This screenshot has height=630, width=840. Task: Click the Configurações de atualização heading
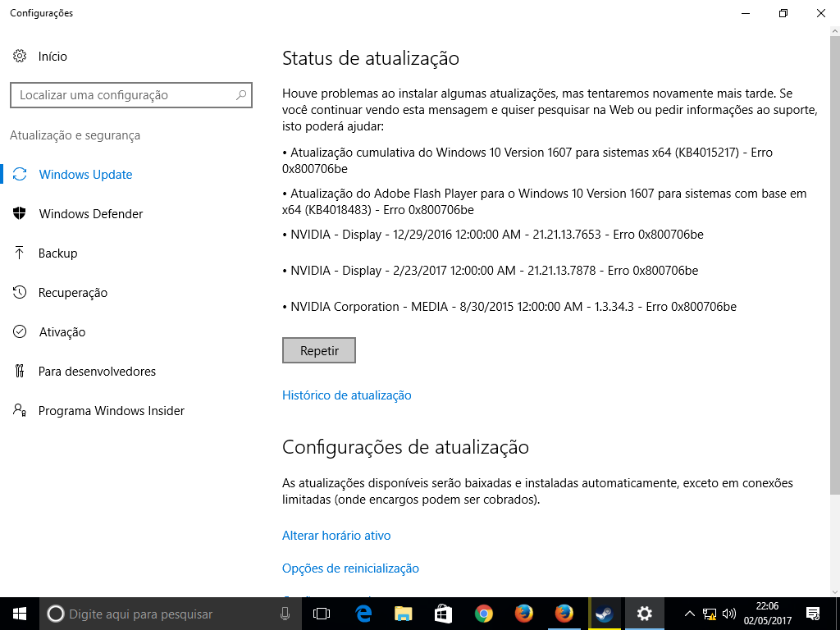pyautogui.click(x=405, y=447)
